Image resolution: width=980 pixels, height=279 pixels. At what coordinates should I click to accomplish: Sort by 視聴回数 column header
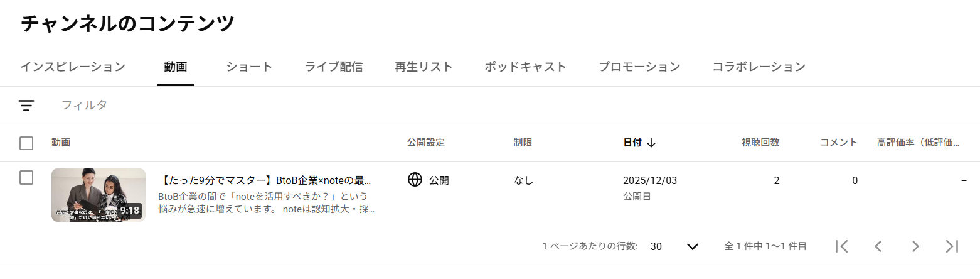click(x=760, y=143)
